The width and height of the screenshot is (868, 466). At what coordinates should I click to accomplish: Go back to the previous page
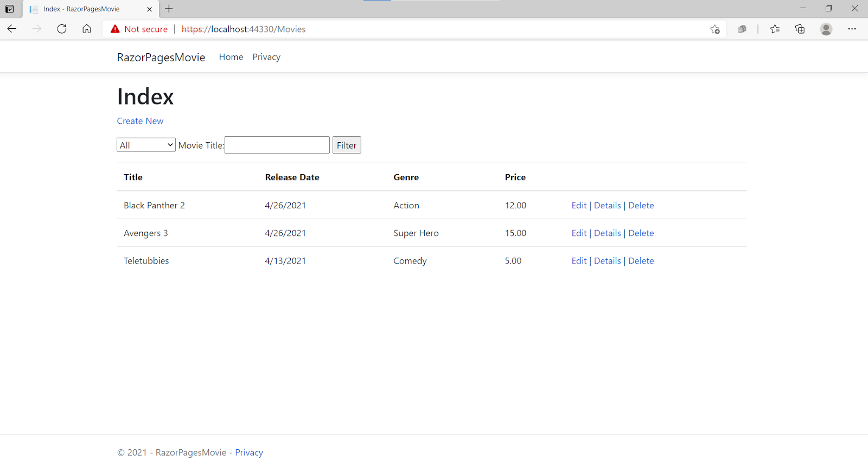(x=12, y=29)
